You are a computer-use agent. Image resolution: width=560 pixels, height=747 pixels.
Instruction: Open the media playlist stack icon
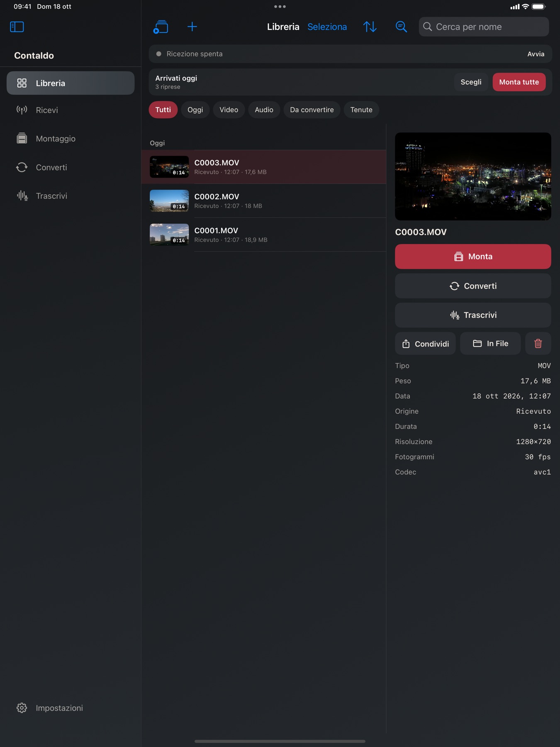(161, 27)
